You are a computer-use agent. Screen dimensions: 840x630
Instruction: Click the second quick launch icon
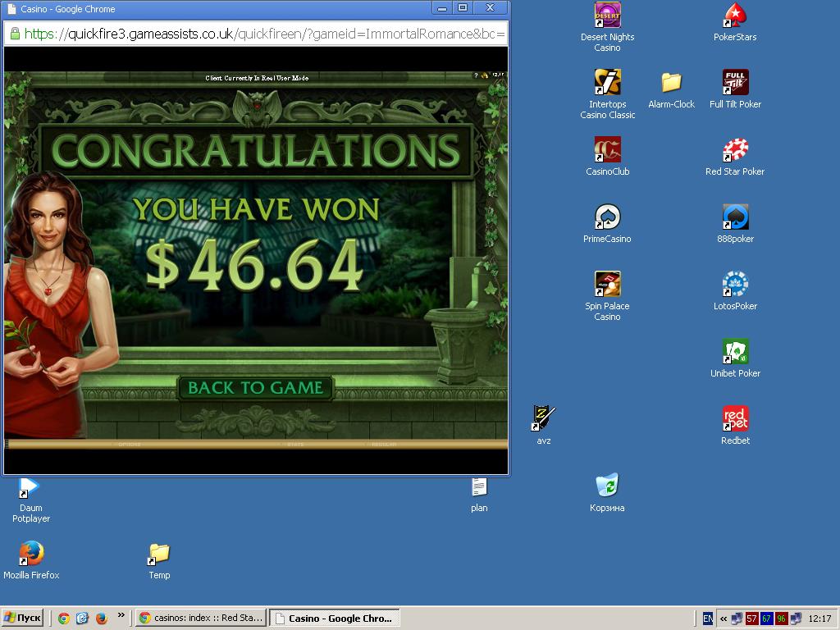[x=83, y=619]
